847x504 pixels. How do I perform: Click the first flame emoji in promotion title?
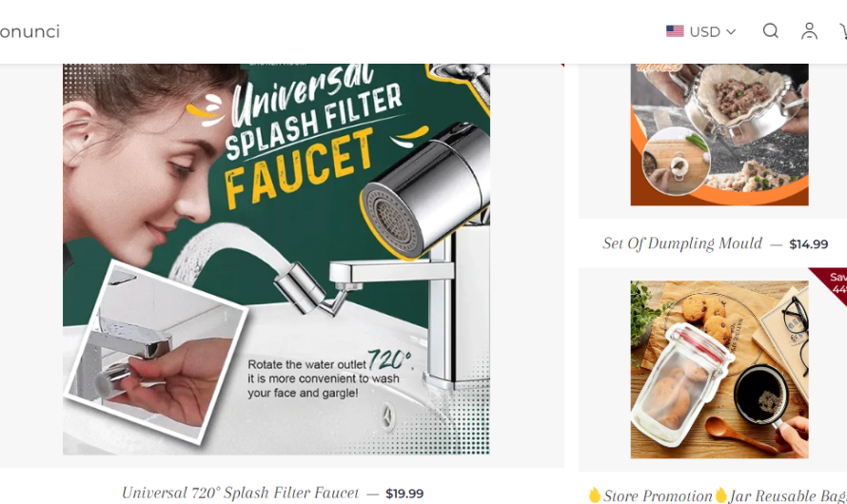click(x=595, y=494)
